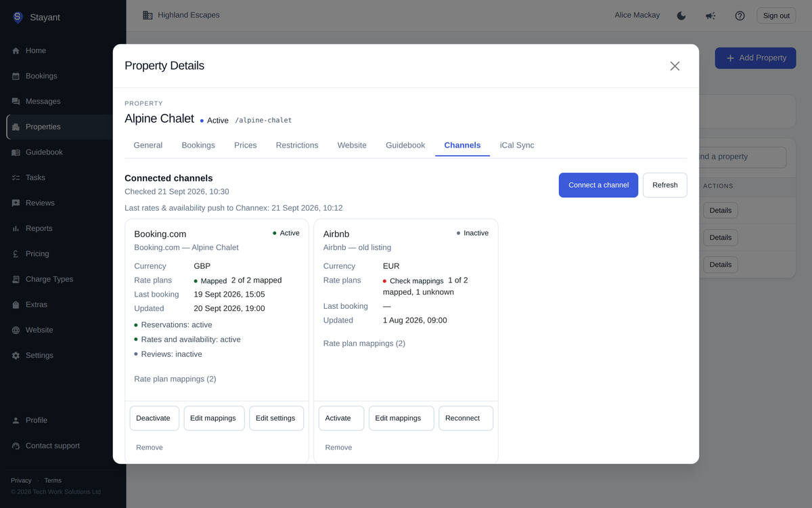Viewport: 812px width, 508px height.
Task: Click the Alice Mackay user name
Action: coord(637,15)
